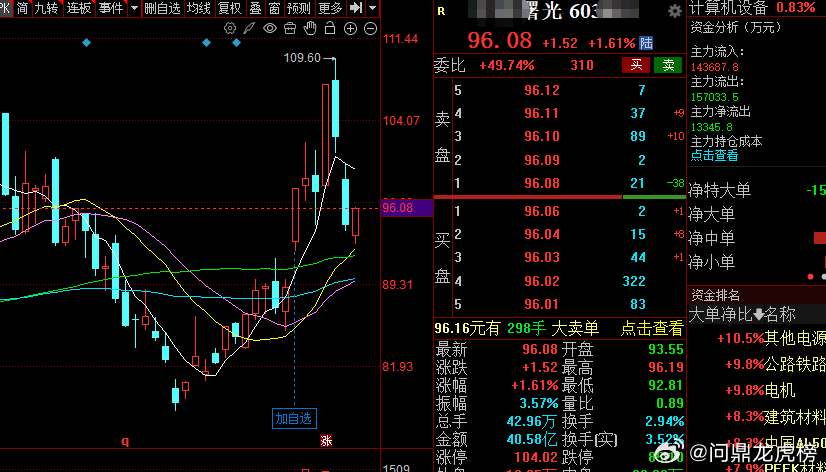Click the arrow-to-bar collapse icon in toolbar
The height and width of the screenshot is (472, 826).
pos(356,8)
